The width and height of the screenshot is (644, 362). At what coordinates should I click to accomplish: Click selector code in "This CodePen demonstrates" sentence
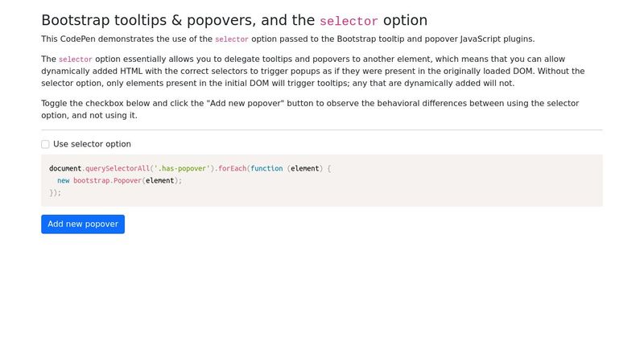[x=232, y=39]
